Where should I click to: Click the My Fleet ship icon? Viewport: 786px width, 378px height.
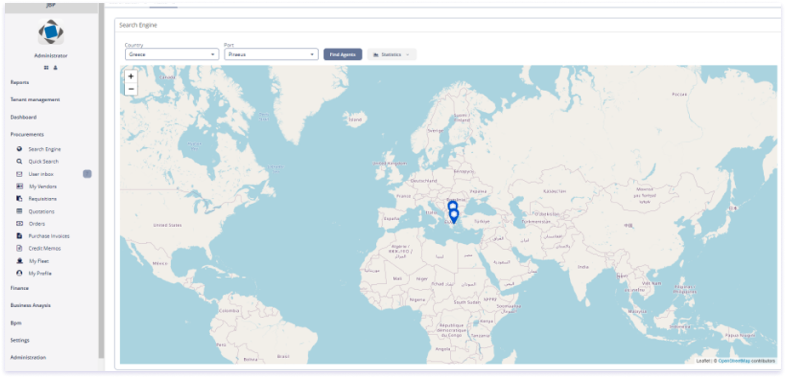point(19,261)
